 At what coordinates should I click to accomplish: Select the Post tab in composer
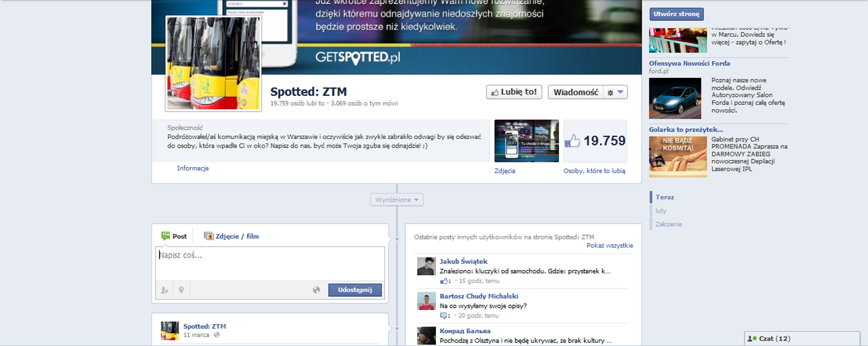(x=175, y=236)
